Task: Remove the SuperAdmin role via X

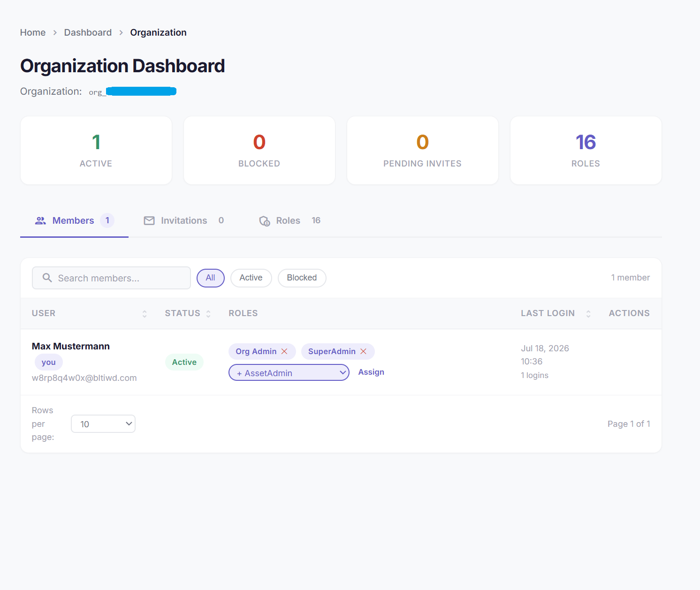Action: (x=363, y=351)
